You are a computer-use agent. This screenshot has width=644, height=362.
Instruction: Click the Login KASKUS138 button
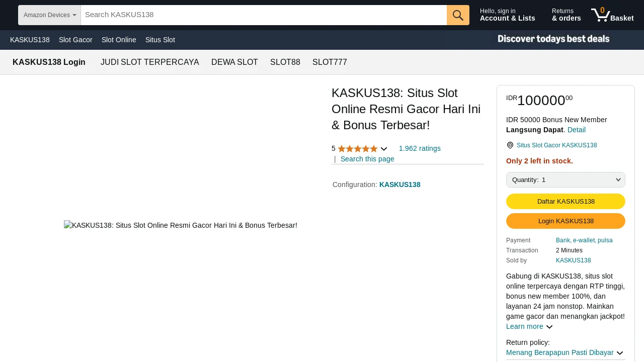point(566,221)
